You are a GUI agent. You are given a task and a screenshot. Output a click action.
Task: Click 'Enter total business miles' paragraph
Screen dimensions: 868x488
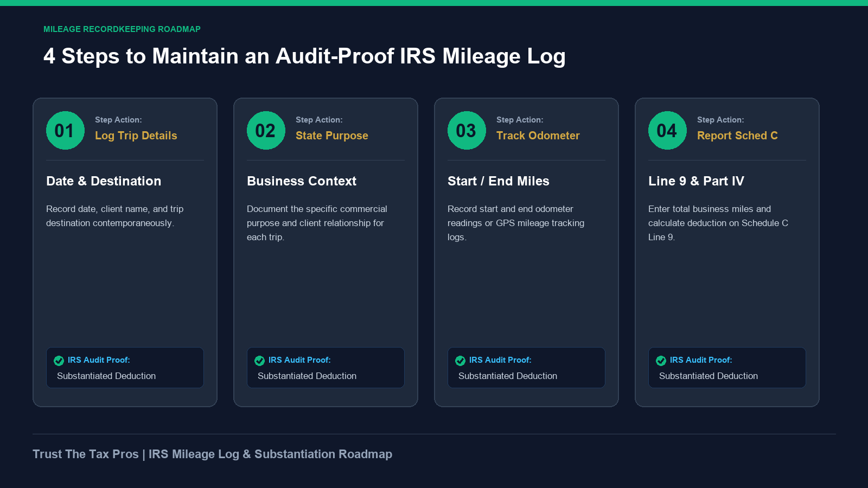point(718,223)
